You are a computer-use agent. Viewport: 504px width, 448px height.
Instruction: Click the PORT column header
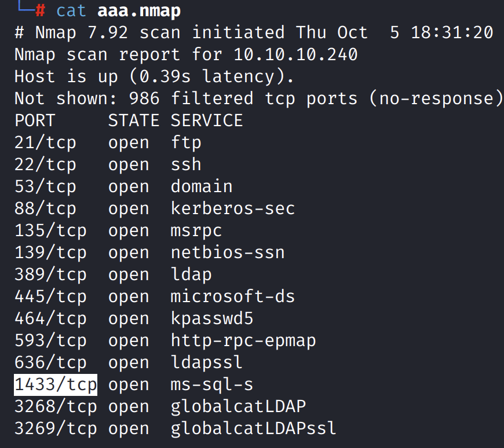pyautogui.click(x=35, y=121)
